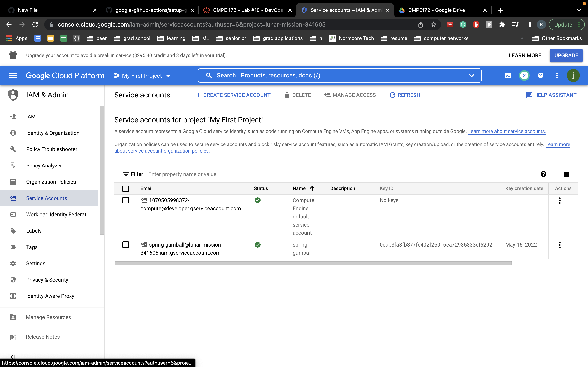This screenshot has height=367, width=588.
Task: Open the browser tab list chevron
Action: click(x=579, y=10)
